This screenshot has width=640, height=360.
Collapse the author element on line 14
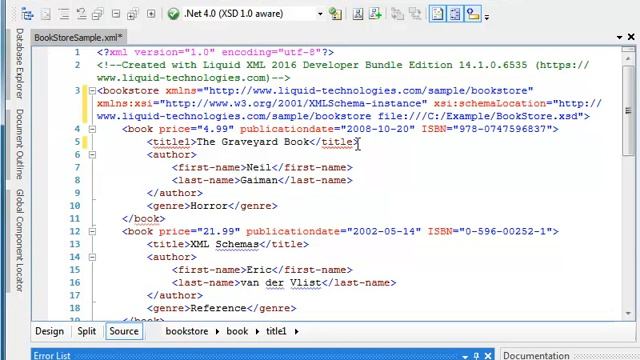92,257
